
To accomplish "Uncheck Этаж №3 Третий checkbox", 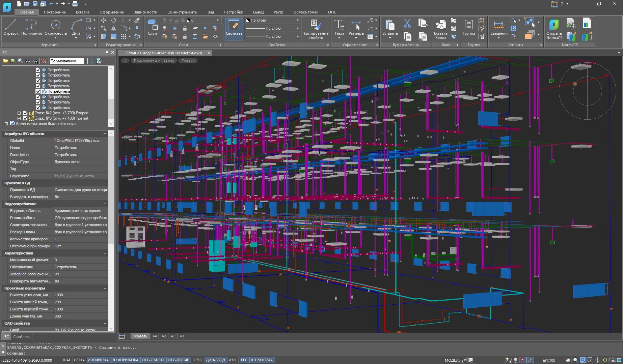I will [x=25, y=118].
